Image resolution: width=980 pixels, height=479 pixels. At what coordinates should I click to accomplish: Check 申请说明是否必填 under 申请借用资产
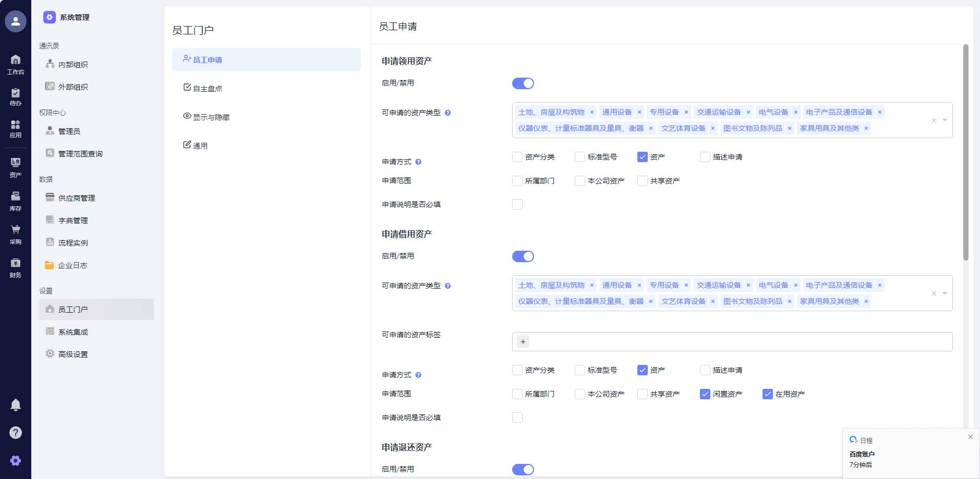pos(517,417)
